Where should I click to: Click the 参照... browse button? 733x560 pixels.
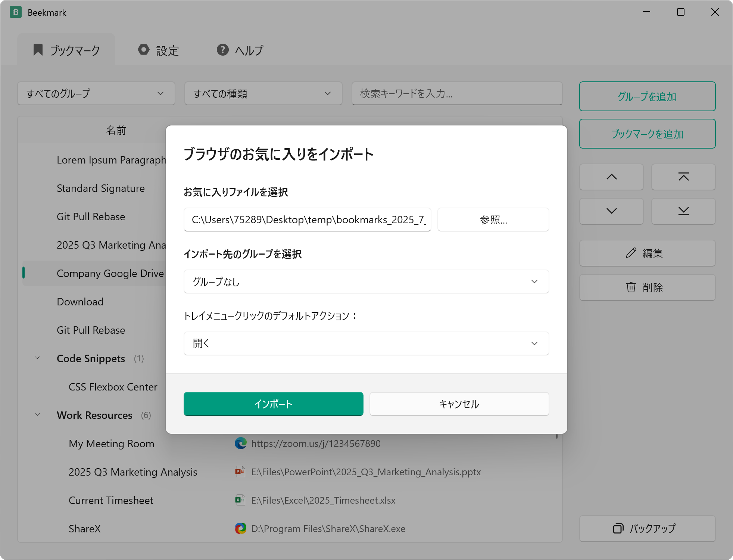493,220
